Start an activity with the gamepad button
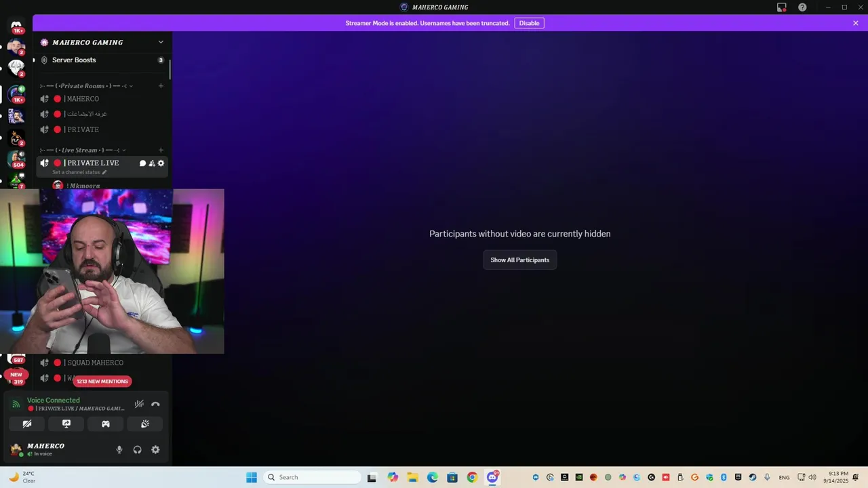 (x=106, y=424)
